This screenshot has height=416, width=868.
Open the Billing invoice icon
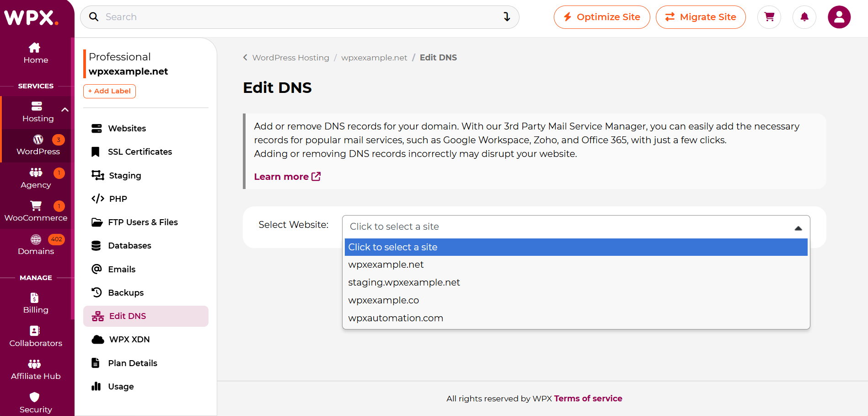coord(34,297)
